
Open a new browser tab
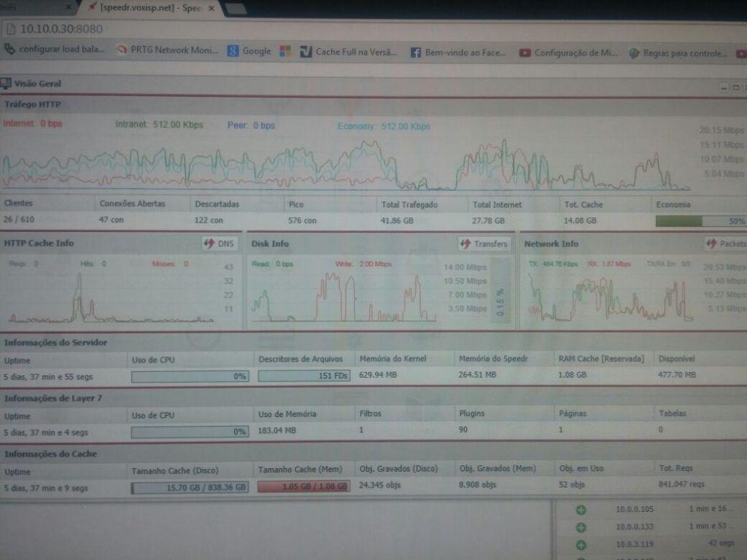point(236,9)
